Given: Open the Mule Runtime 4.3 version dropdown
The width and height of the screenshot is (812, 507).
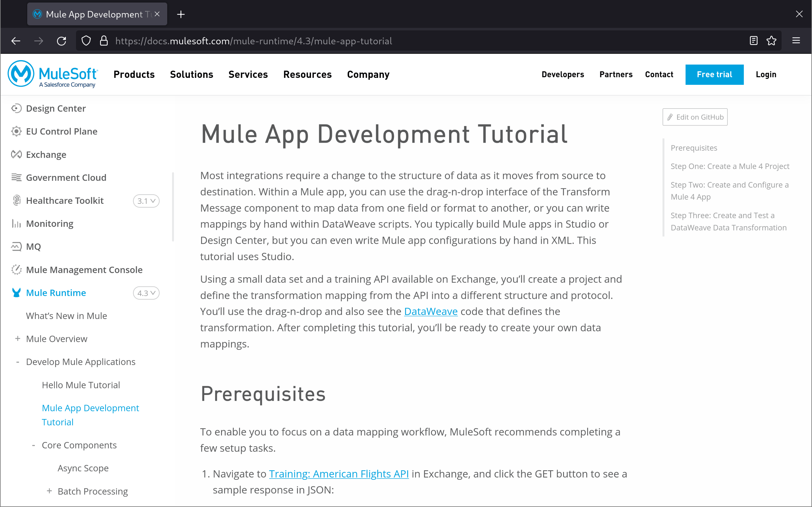Looking at the screenshot, I should [x=146, y=293].
